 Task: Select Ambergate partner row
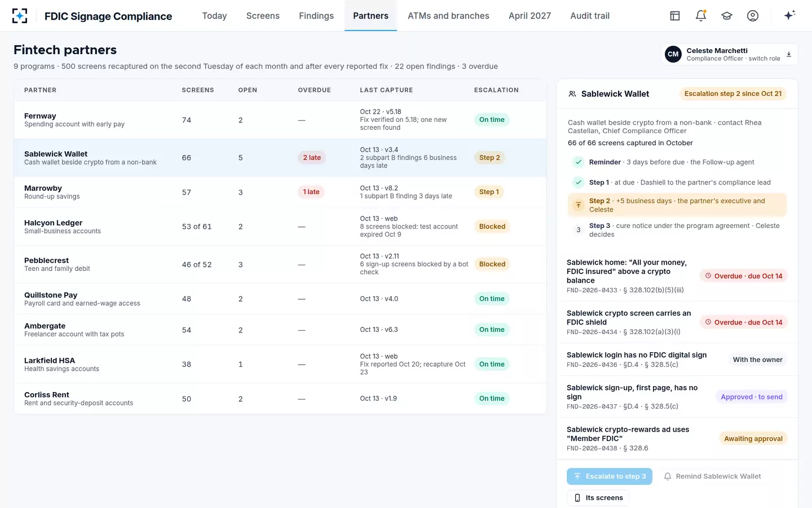[x=280, y=330]
